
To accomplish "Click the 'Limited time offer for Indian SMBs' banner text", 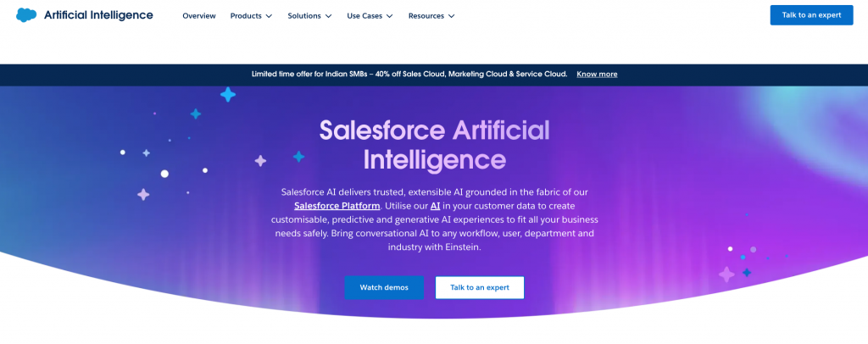I will [409, 75].
